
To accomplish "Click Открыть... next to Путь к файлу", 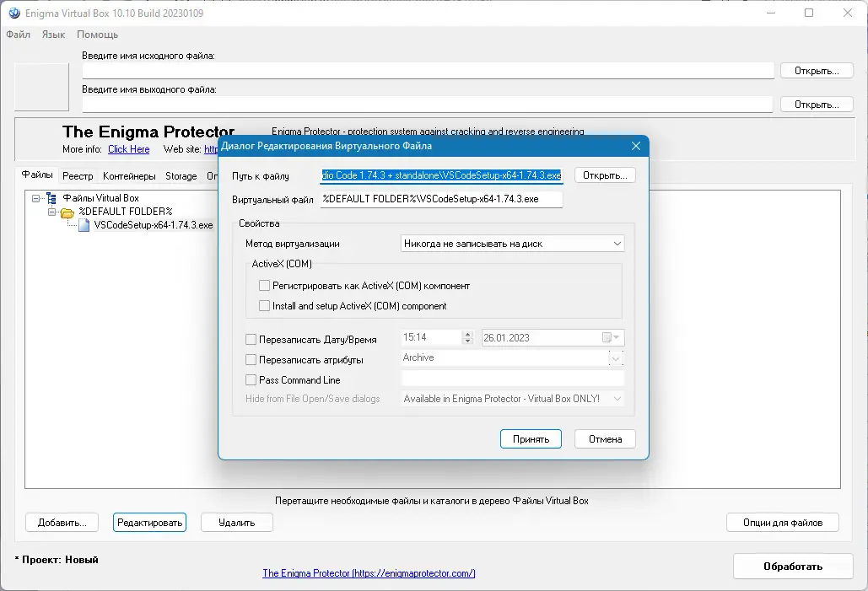I will point(605,175).
